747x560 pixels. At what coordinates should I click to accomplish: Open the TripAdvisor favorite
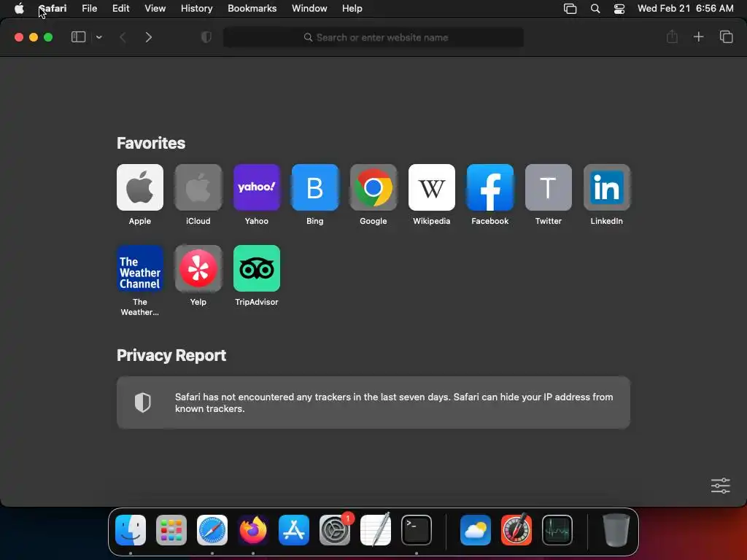tap(256, 268)
